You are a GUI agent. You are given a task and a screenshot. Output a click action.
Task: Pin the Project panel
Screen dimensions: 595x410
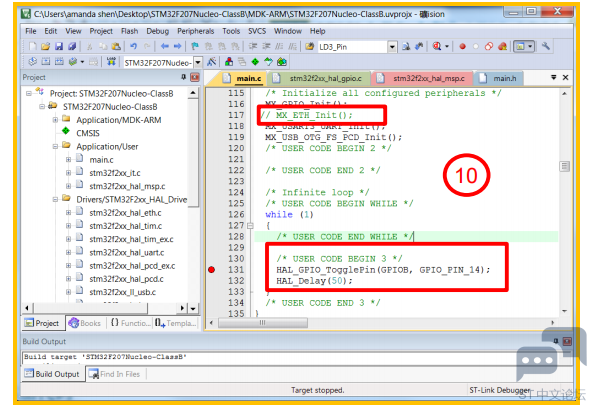184,77
